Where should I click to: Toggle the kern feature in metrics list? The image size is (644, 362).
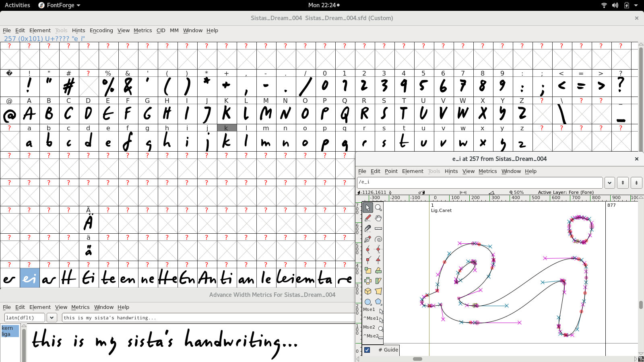pos(7,328)
